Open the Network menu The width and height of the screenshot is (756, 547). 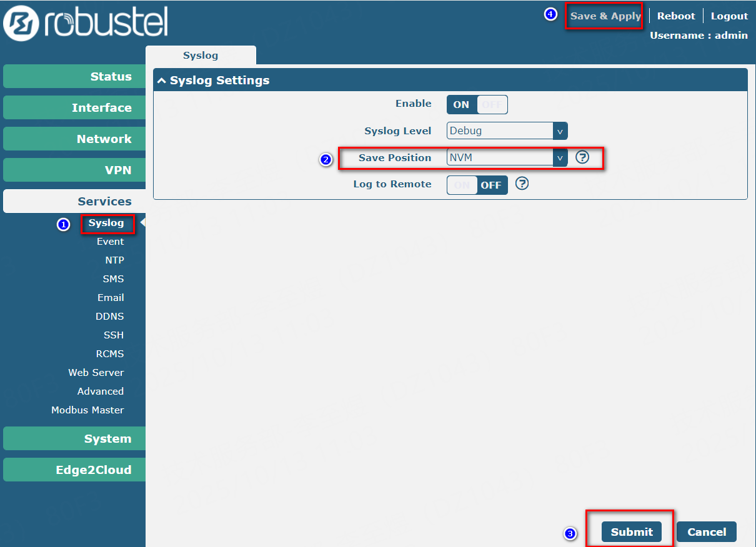(75, 139)
